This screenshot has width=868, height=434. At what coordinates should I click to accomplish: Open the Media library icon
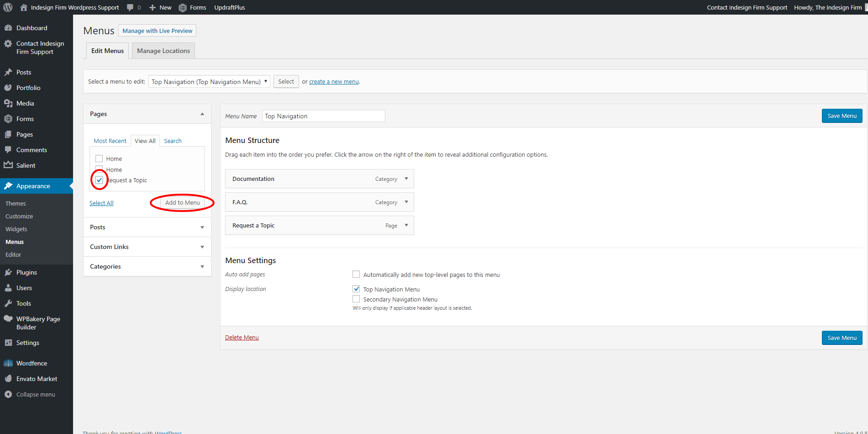pos(8,103)
